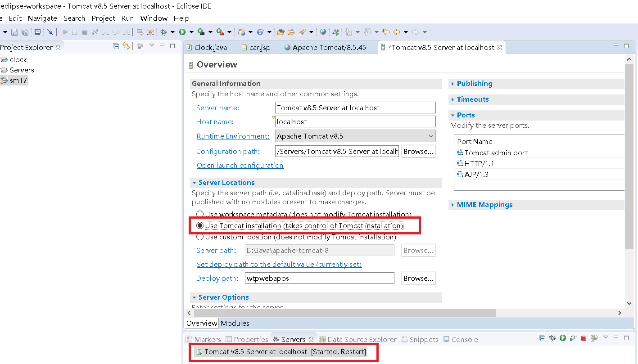Click the Next Annotation icon
Viewport: 638px width, 364px height.
click(348, 32)
